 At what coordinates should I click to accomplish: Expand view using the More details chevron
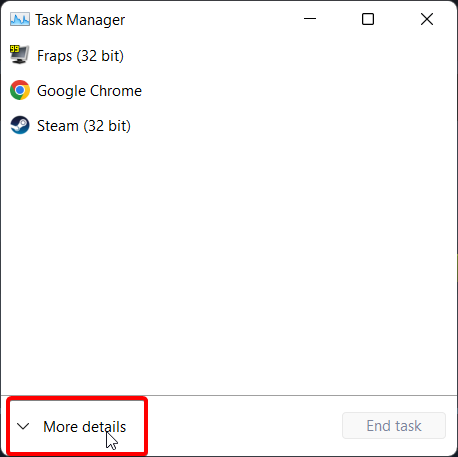[23, 426]
